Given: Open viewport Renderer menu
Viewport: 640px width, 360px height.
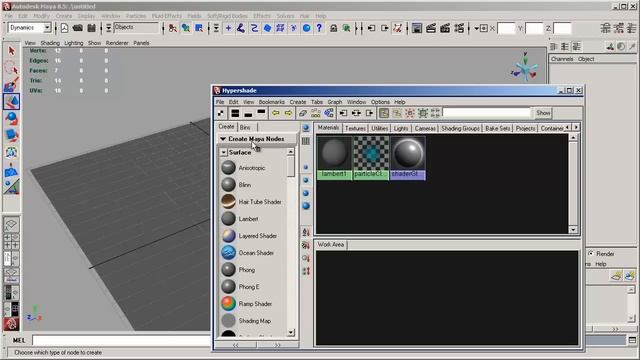Looking at the screenshot, I should 117,43.
